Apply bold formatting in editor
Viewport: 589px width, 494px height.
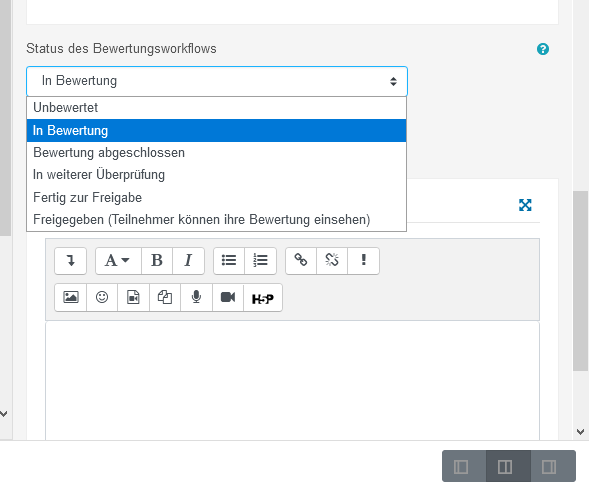(157, 260)
